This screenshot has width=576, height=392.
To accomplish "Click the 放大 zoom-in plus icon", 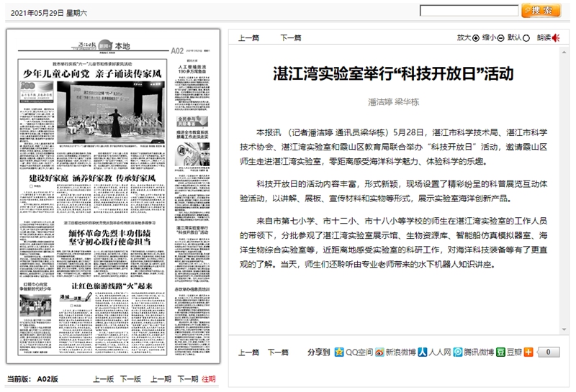I will (476, 38).
